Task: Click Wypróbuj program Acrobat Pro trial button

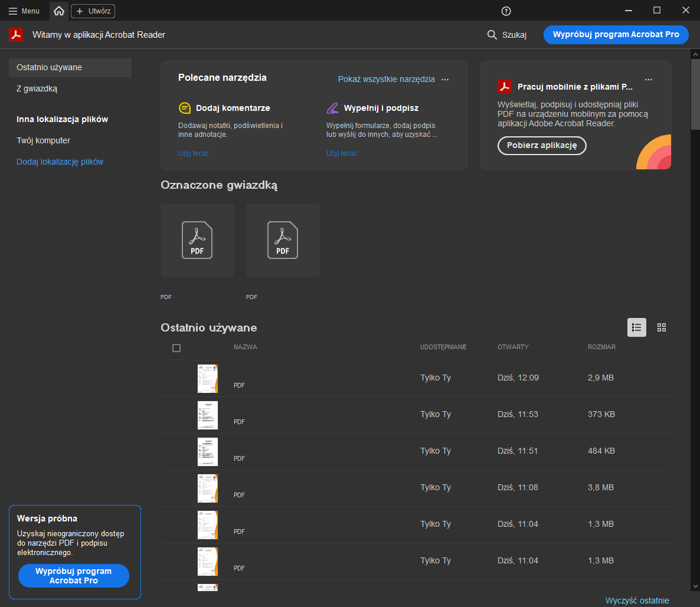Action: pos(74,576)
